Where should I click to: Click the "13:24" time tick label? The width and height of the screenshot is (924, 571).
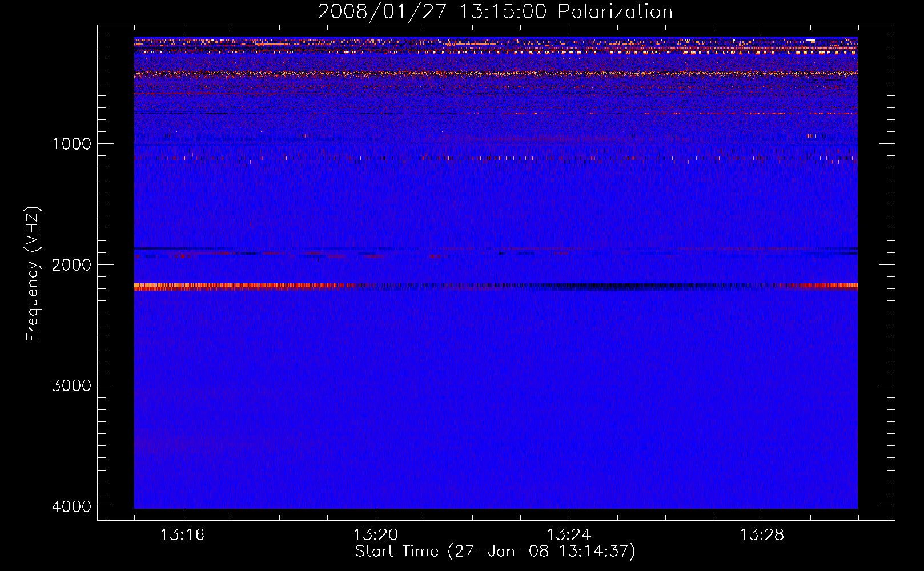click(569, 535)
